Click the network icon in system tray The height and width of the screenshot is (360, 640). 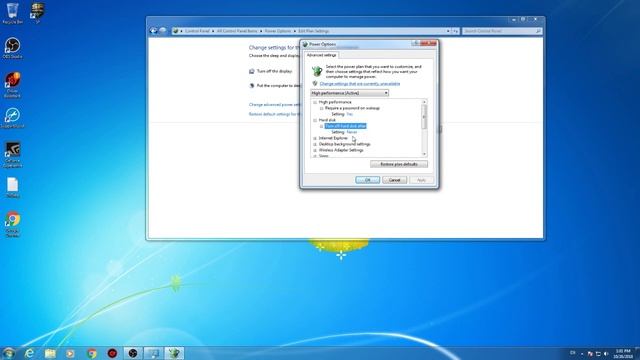pyautogui.click(x=598, y=353)
